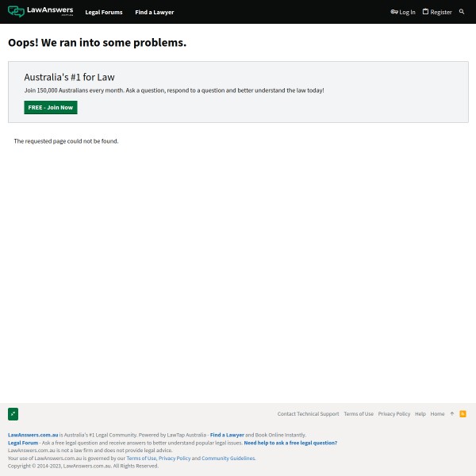476x476 pixels.
Task: Open the Contact Technical Support link
Action: 308,414
